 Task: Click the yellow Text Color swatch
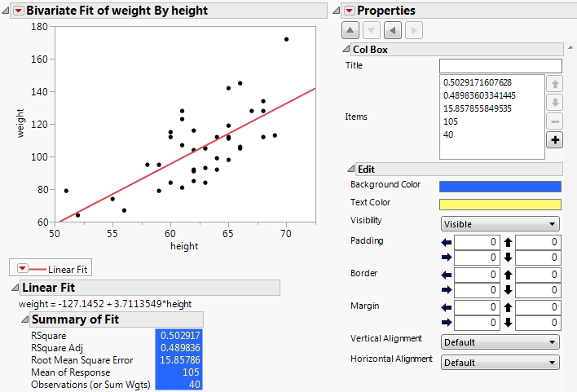500,205
